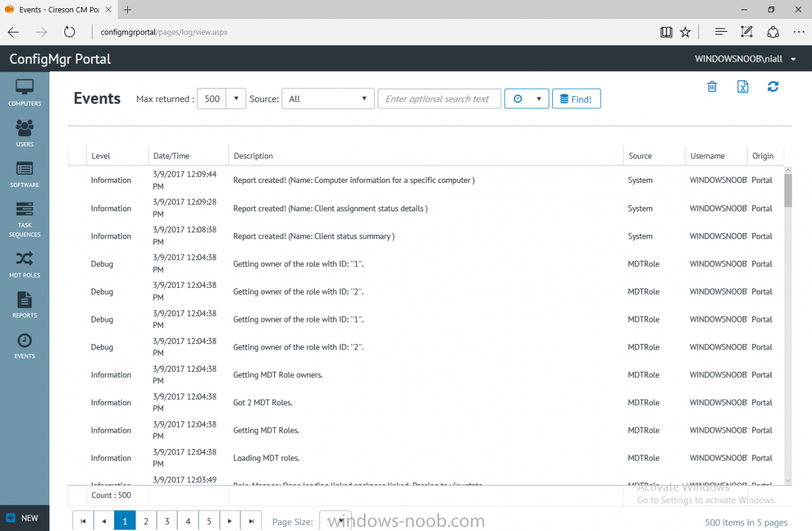
Task: Sort by the Origin column header
Action: coord(765,156)
